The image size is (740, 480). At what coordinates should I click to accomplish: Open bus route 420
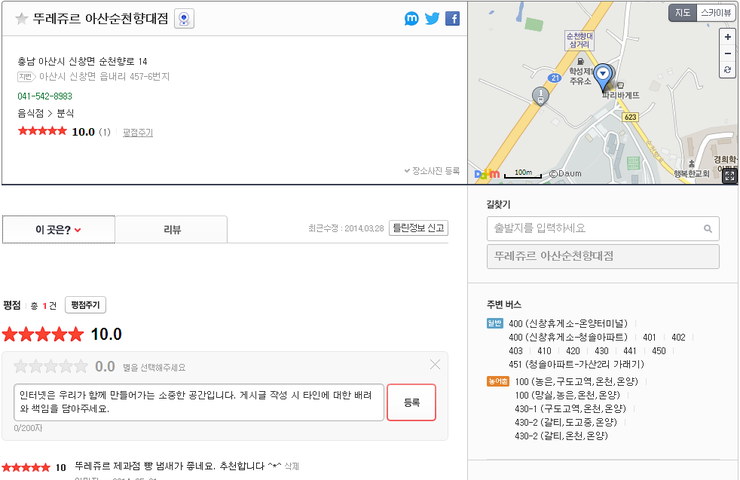click(573, 351)
